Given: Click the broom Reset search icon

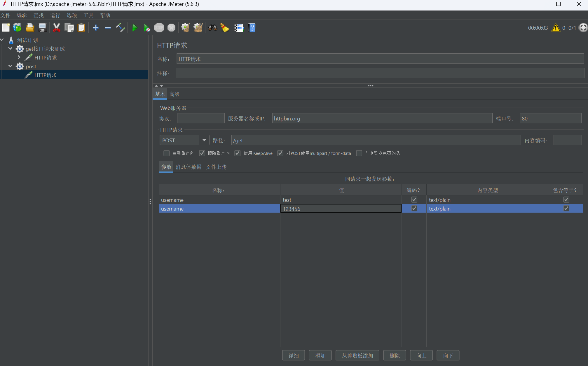Looking at the screenshot, I should point(225,28).
